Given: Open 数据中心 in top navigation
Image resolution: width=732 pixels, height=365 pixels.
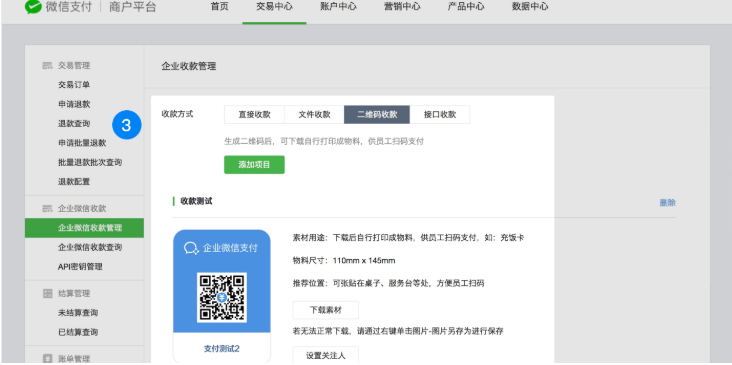Looking at the screenshot, I should [x=530, y=7].
